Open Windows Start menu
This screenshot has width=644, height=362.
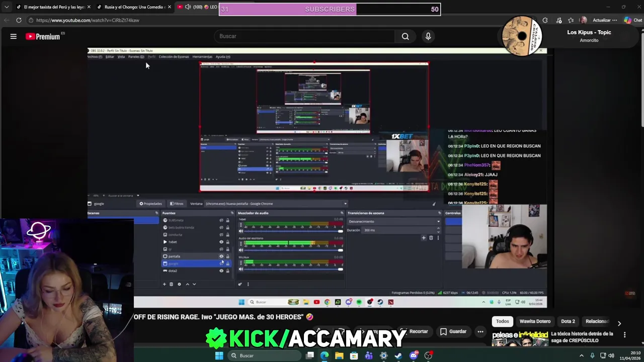pyautogui.click(x=219, y=355)
